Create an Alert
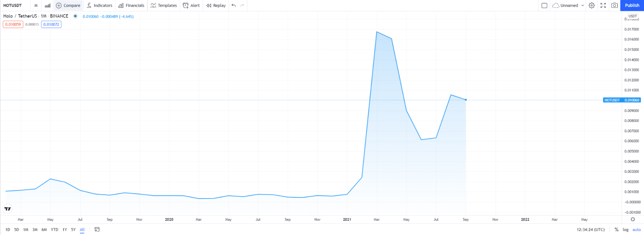Viewport: 644px width, 235px height. tap(191, 5)
